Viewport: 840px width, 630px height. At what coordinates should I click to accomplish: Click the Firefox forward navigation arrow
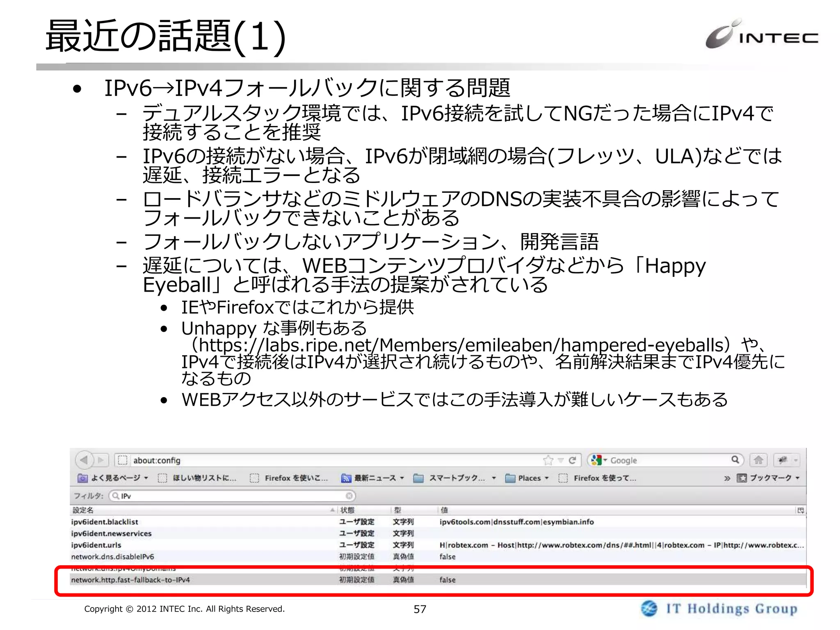click(101, 460)
